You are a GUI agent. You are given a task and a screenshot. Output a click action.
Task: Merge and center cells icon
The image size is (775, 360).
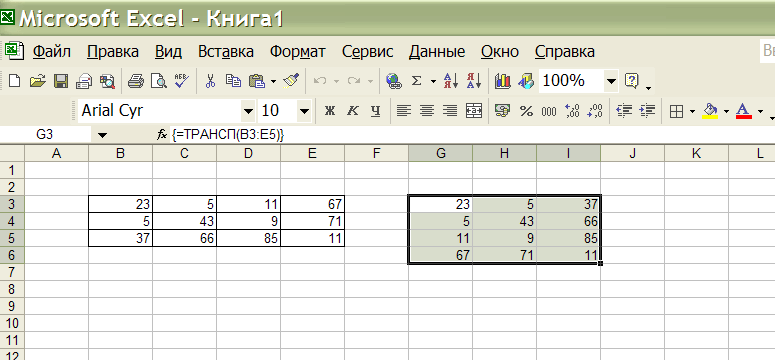(x=474, y=111)
